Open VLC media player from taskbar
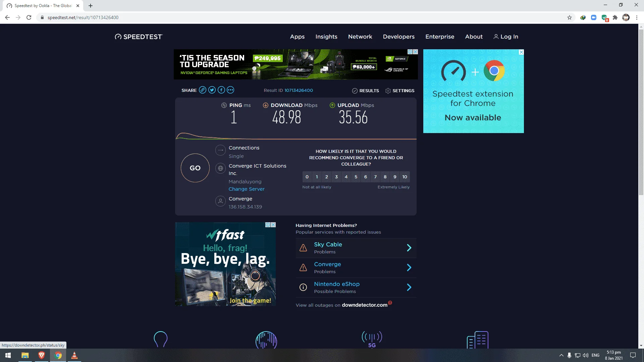Viewport: 644px width, 362px height. coord(74,355)
